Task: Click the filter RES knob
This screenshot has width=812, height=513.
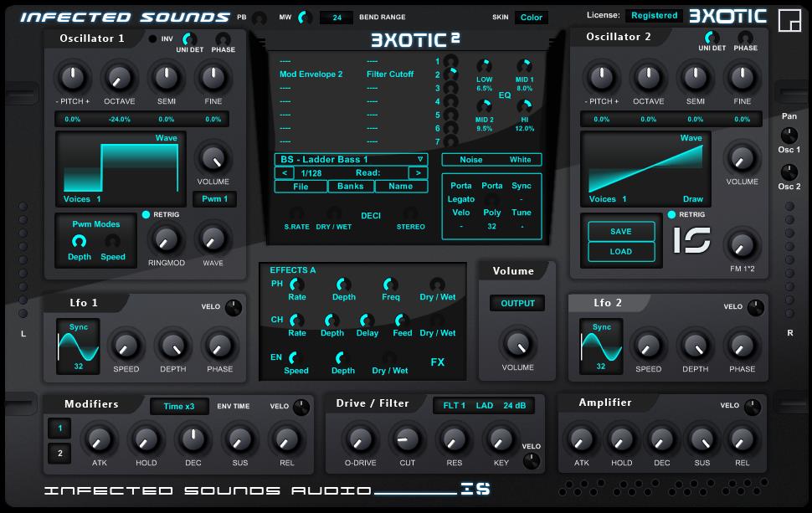Action: pyautogui.click(x=455, y=439)
